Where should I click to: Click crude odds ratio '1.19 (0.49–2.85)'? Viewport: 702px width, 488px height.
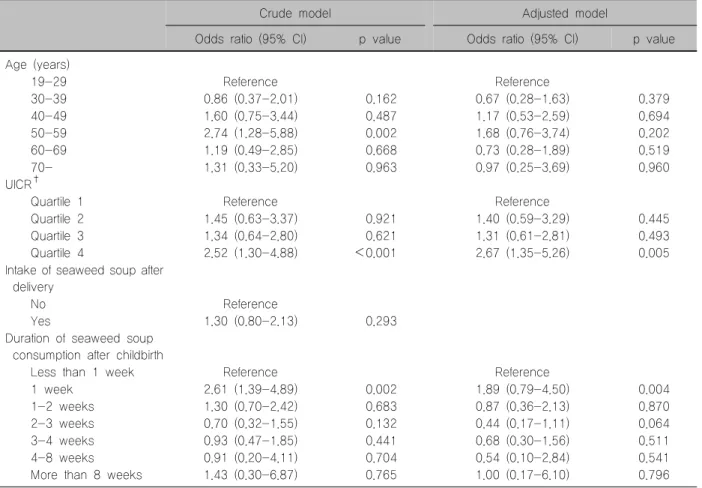(251, 150)
